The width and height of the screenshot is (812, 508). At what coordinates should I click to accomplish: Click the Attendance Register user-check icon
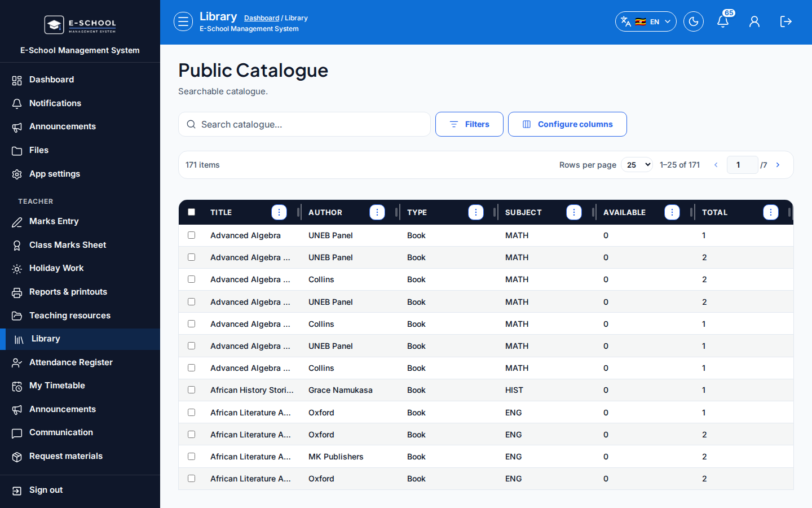coord(17,363)
